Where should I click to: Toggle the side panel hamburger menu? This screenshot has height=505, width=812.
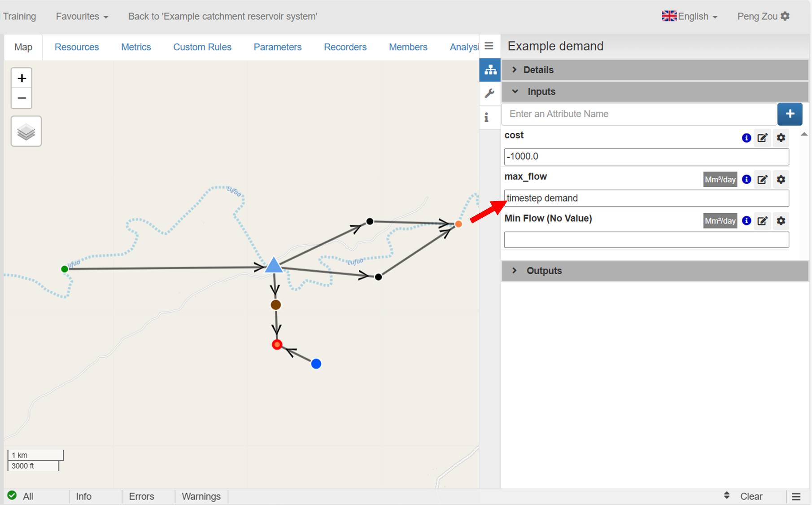[x=489, y=46]
